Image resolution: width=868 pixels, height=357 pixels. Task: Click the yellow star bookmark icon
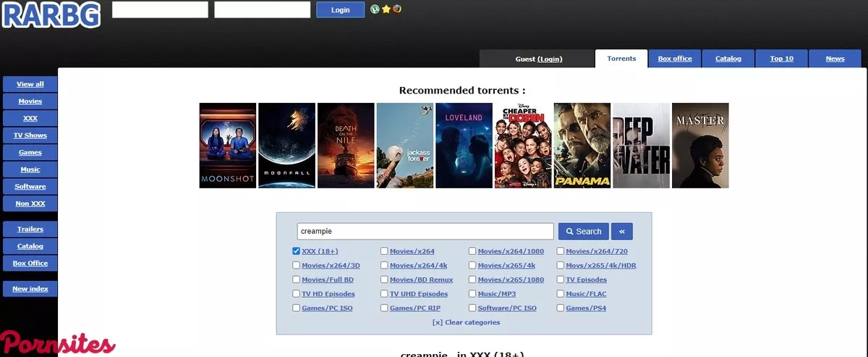pos(386,9)
